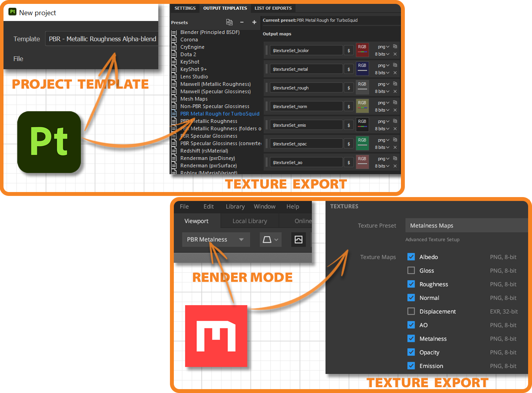
Task: Open the Template dropdown in New project
Action: (102, 39)
